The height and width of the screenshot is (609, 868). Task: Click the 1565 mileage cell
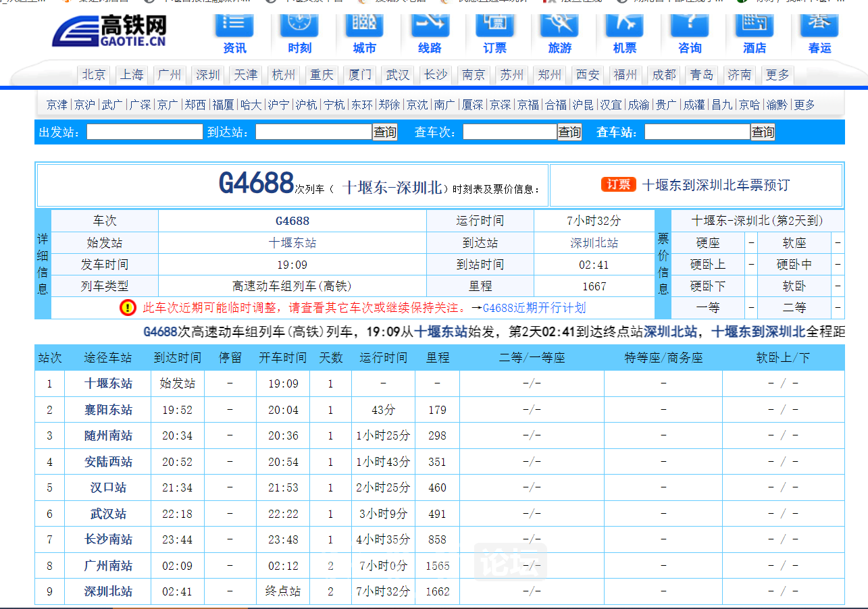coord(438,566)
